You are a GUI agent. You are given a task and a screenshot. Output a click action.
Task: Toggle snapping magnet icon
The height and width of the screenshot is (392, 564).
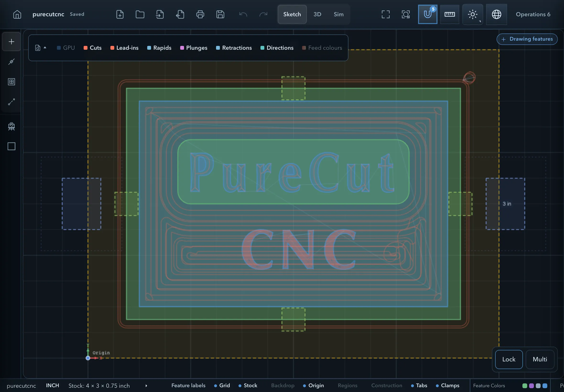pyautogui.click(x=428, y=14)
